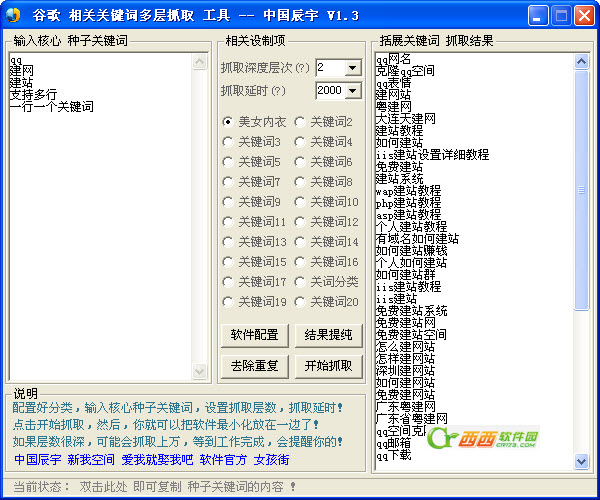Click result row 大连天建网
The height and width of the screenshot is (500, 600).
tap(406, 119)
